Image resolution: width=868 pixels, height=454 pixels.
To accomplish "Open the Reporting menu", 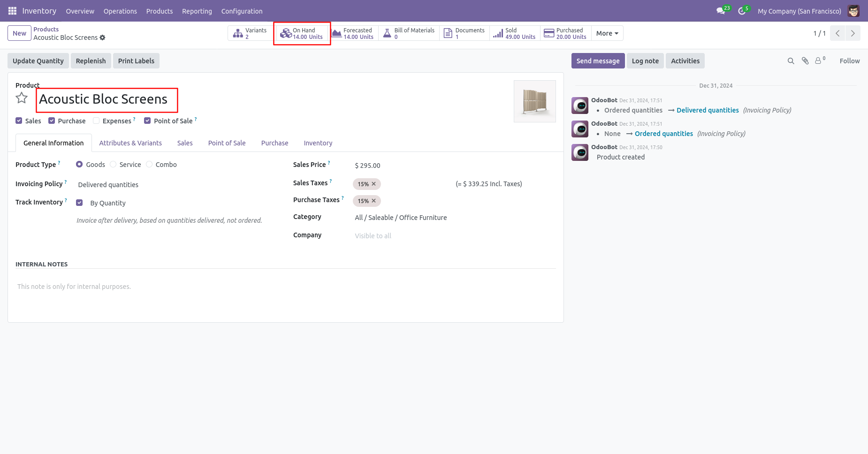I will click(x=197, y=11).
